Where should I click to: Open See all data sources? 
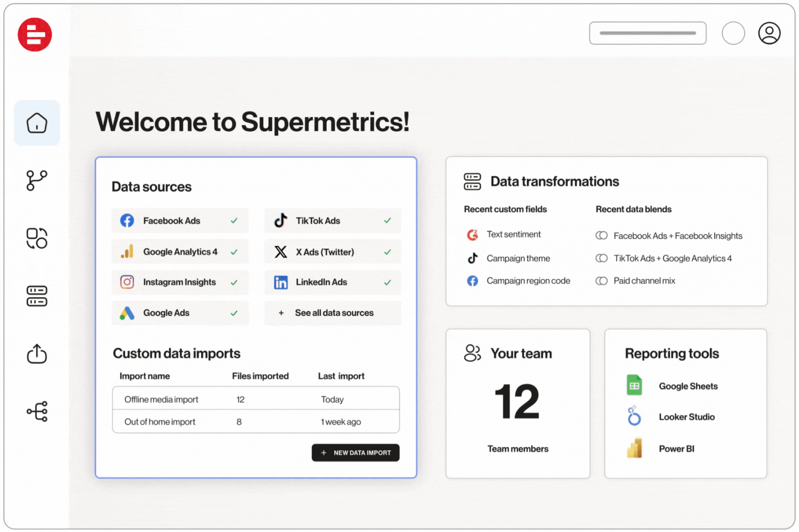(333, 313)
